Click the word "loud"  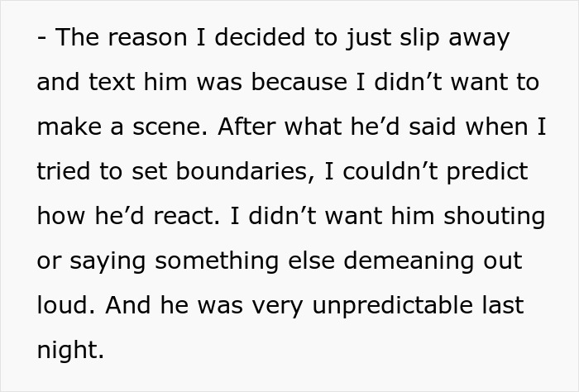pyautogui.click(x=65, y=307)
